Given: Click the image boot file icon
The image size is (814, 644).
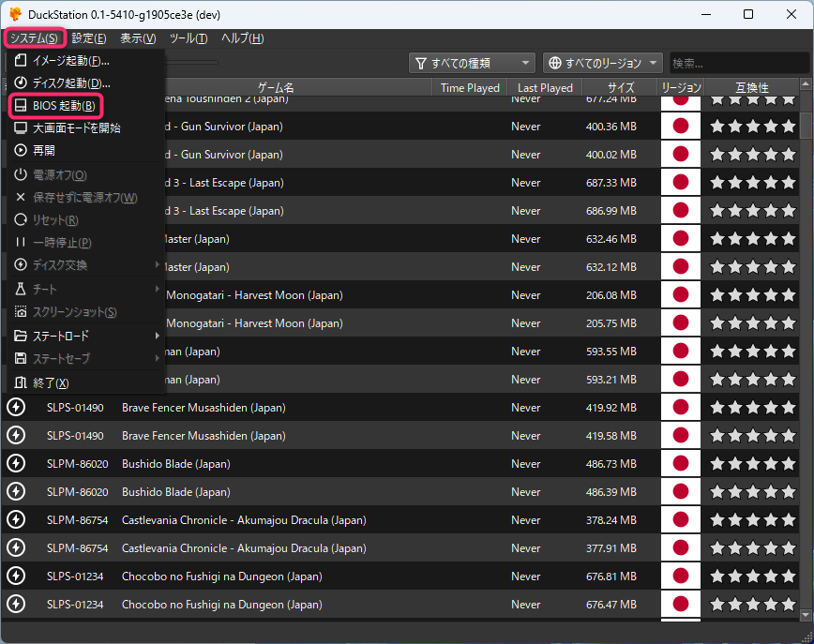Looking at the screenshot, I should coord(21,61).
